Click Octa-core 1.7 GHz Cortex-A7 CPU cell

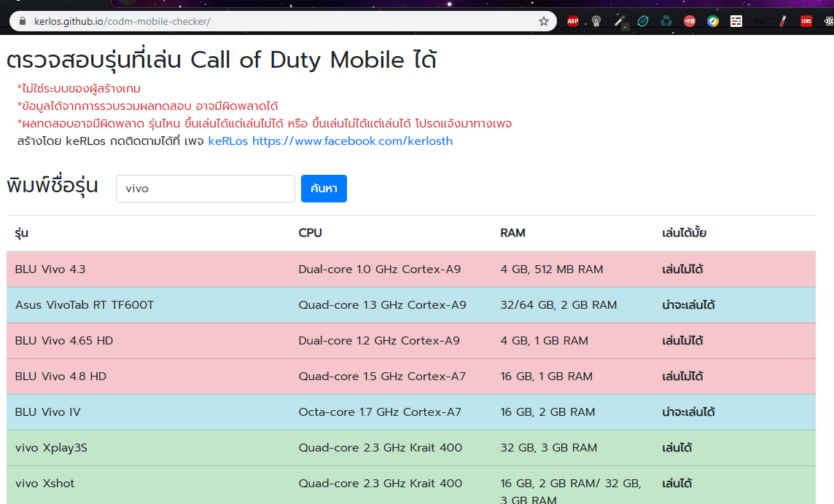(x=380, y=412)
